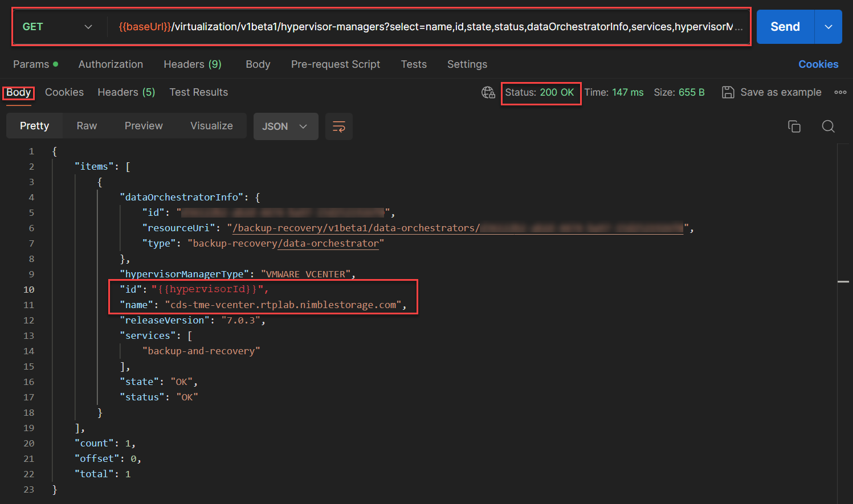Click the Save as example disk icon

[x=728, y=92]
